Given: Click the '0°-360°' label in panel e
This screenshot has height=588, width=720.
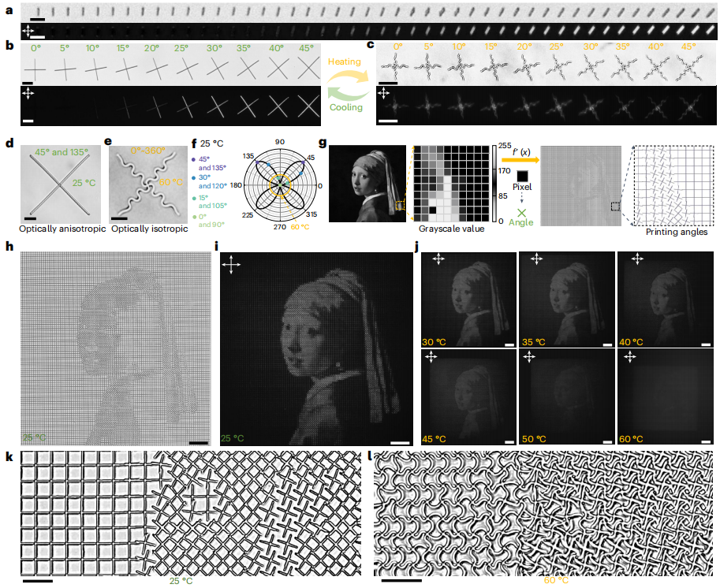Looking at the screenshot, I should [147, 151].
